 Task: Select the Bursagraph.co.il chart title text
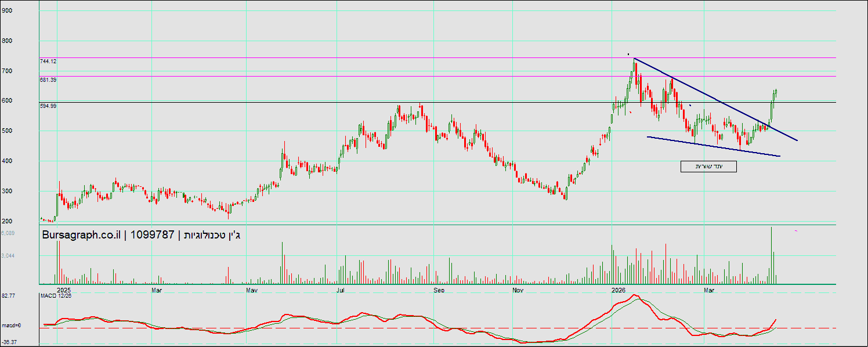click(x=142, y=235)
